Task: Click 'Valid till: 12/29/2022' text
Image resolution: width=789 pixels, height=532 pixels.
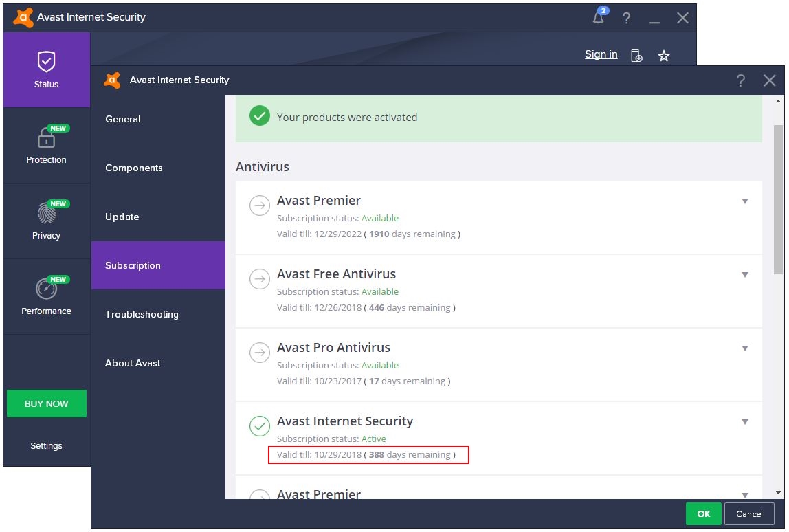Action: pyautogui.click(x=319, y=234)
